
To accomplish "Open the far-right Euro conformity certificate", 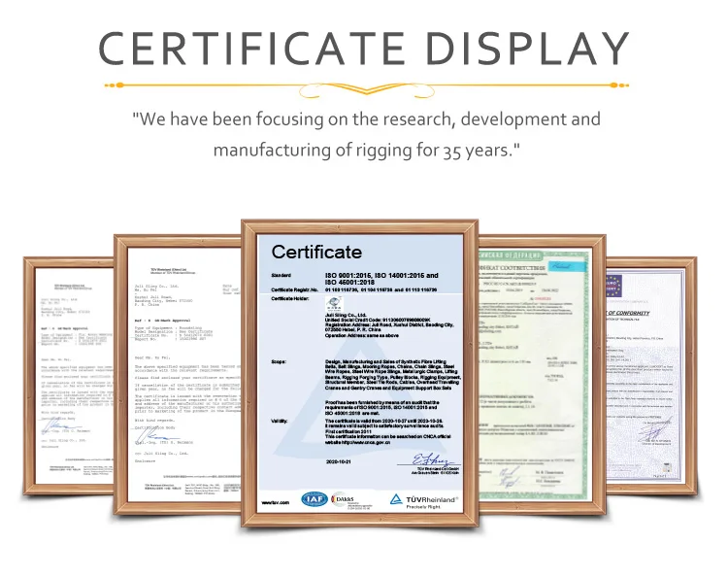I will click(651, 376).
